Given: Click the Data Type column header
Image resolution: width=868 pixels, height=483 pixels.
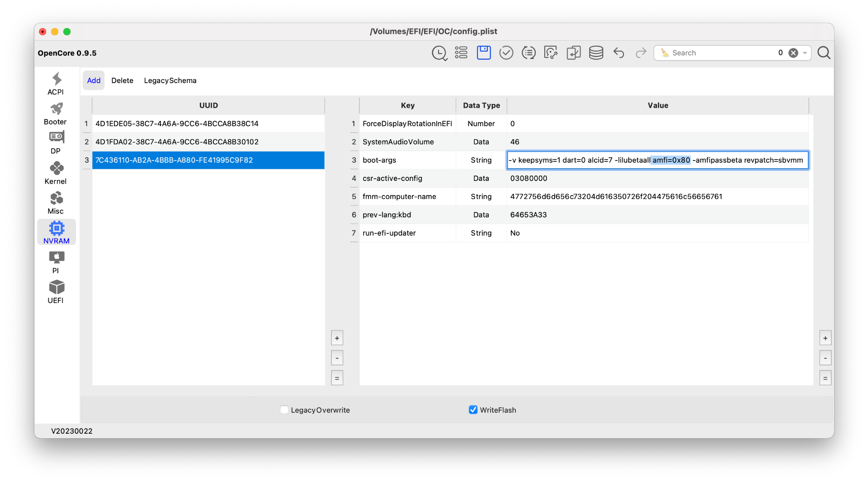Looking at the screenshot, I should tap(481, 105).
